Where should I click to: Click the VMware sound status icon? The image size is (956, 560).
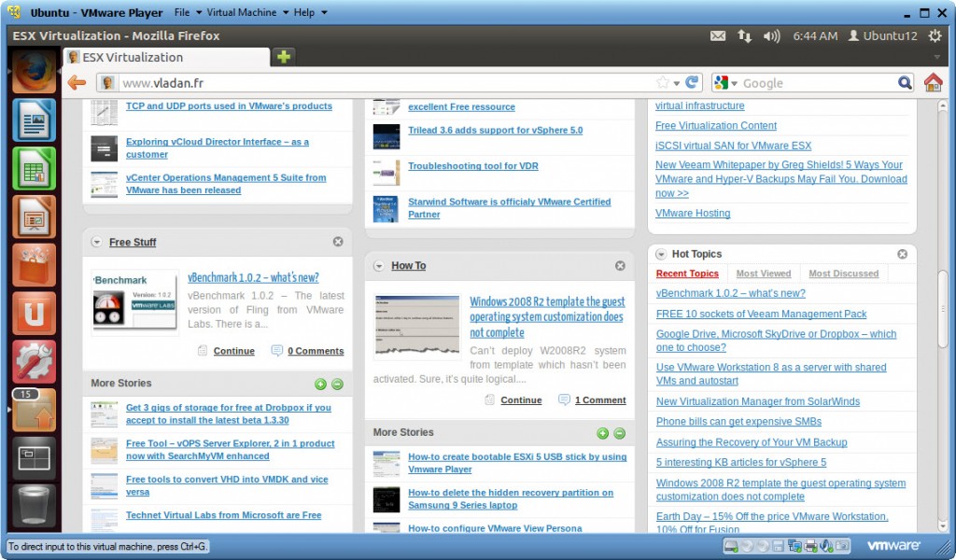click(x=826, y=545)
